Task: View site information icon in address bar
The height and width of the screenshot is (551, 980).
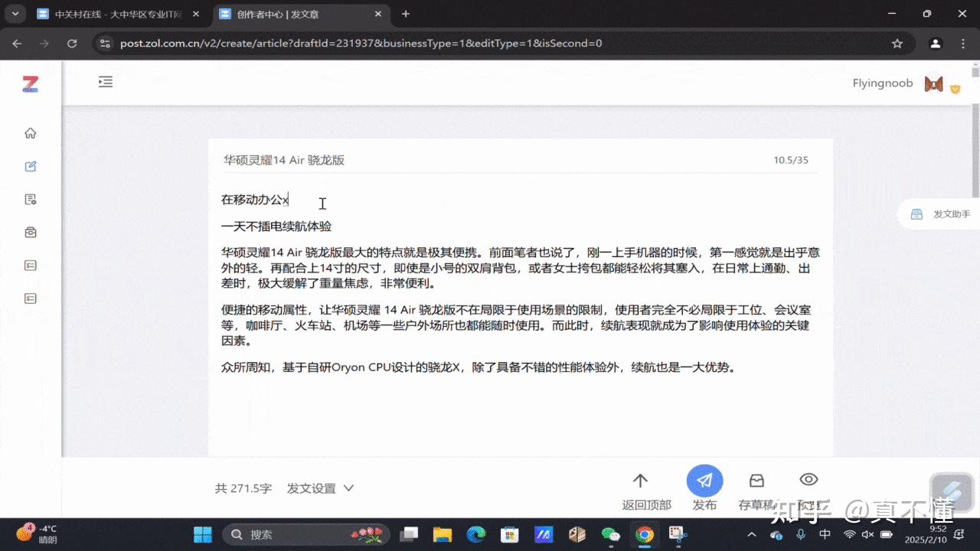Action: (106, 44)
